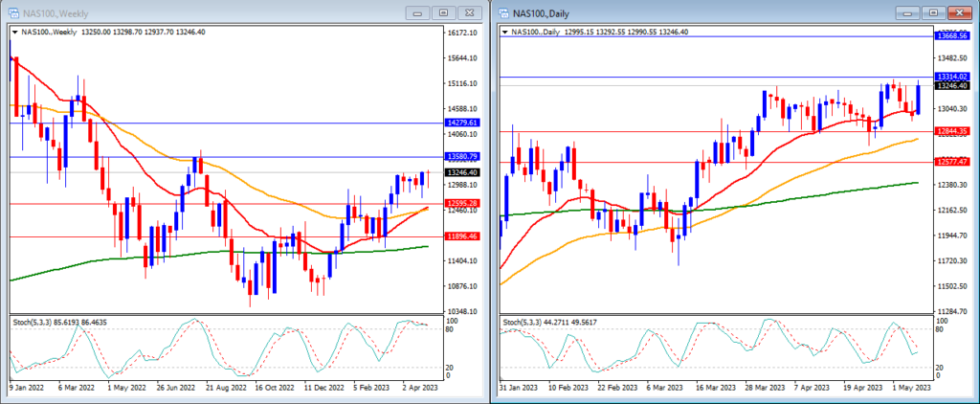Click the 5 Feb 2023 date on the Weekly time axis
This screenshot has height=404, width=980.
pyautogui.click(x=371, y=388)
